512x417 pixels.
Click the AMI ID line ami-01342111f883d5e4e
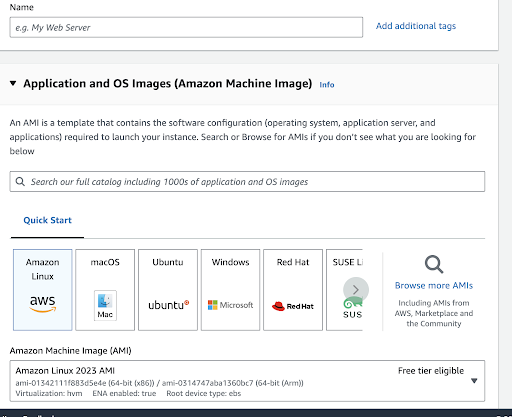(159, 383)
